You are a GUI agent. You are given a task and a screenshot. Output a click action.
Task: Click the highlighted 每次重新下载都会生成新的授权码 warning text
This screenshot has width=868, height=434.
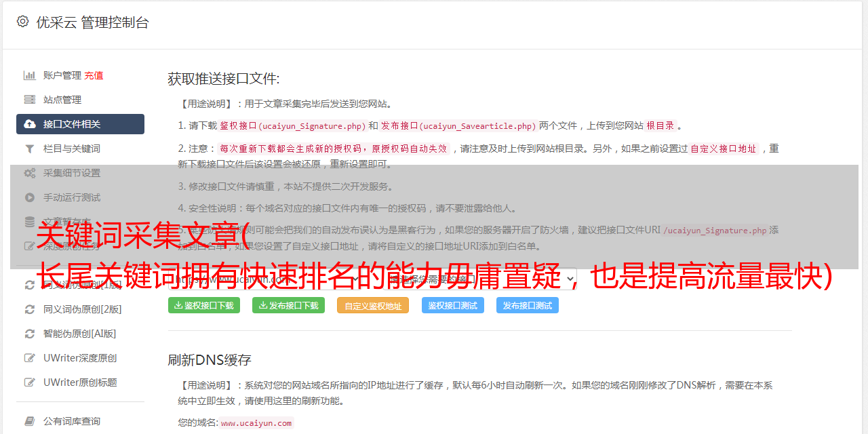coord(334,149)
